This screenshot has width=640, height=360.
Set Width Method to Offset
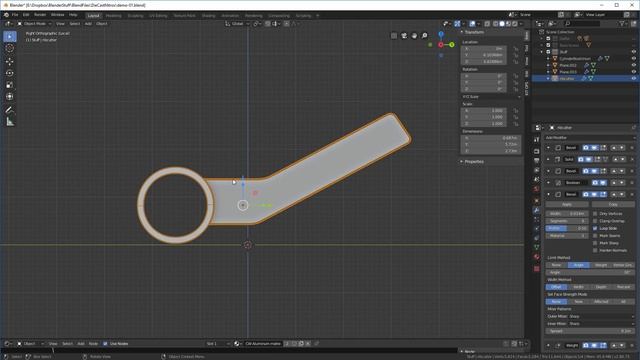point(556,287)
